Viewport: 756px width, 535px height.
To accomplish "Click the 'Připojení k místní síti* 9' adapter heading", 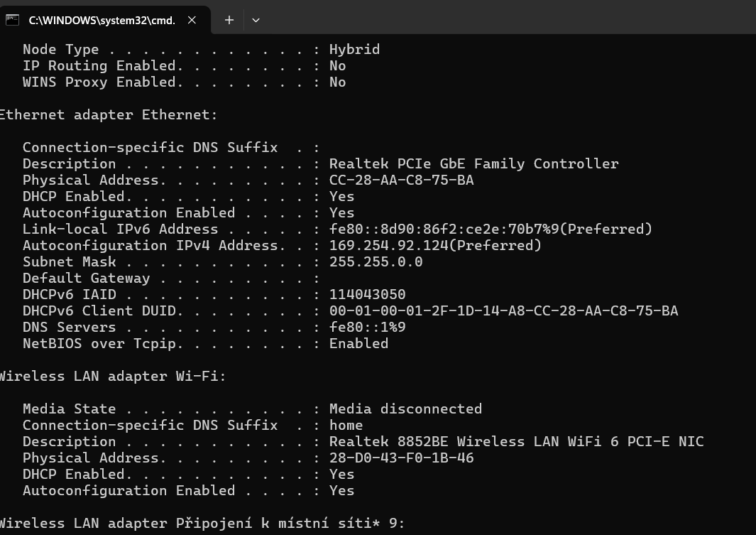I will click(202, 524).
